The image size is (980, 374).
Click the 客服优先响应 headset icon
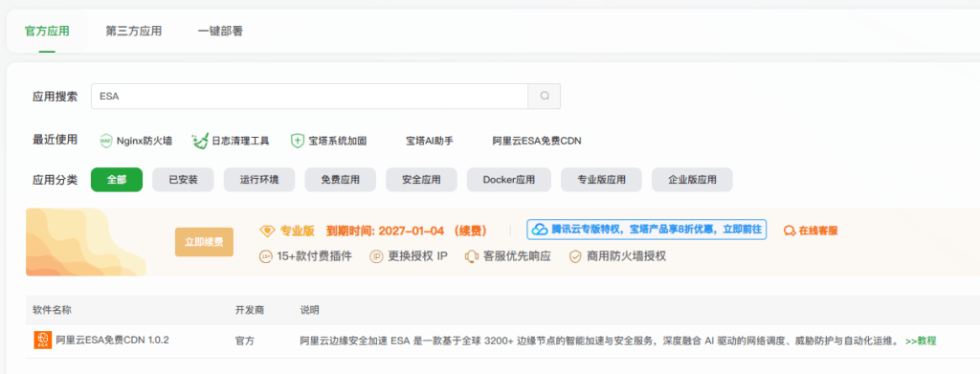point(472,256)
